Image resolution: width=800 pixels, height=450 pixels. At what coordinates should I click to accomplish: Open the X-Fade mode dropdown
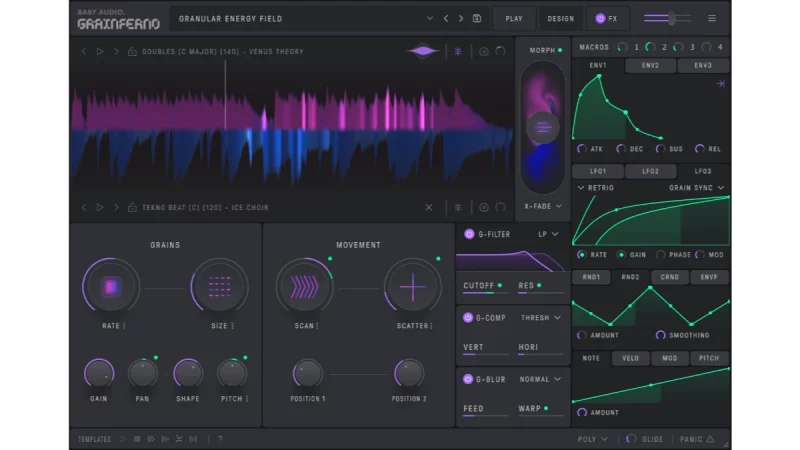point(543,206)
